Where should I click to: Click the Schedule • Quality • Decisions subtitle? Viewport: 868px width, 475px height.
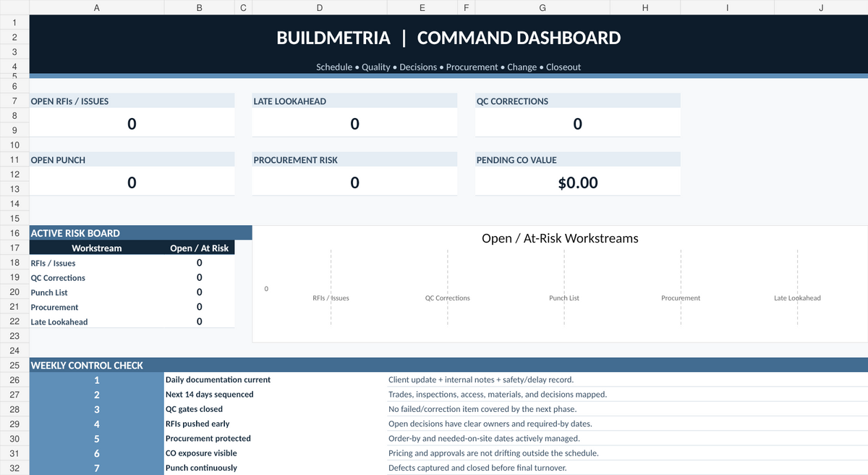448,67
